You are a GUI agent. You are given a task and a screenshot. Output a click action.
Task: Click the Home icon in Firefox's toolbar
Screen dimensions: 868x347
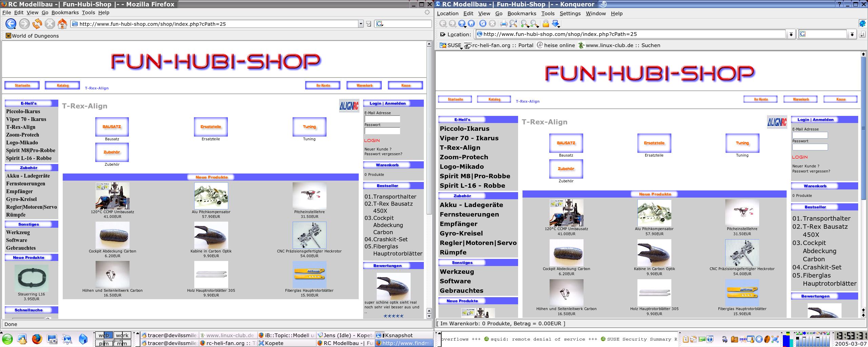point(63,24)
